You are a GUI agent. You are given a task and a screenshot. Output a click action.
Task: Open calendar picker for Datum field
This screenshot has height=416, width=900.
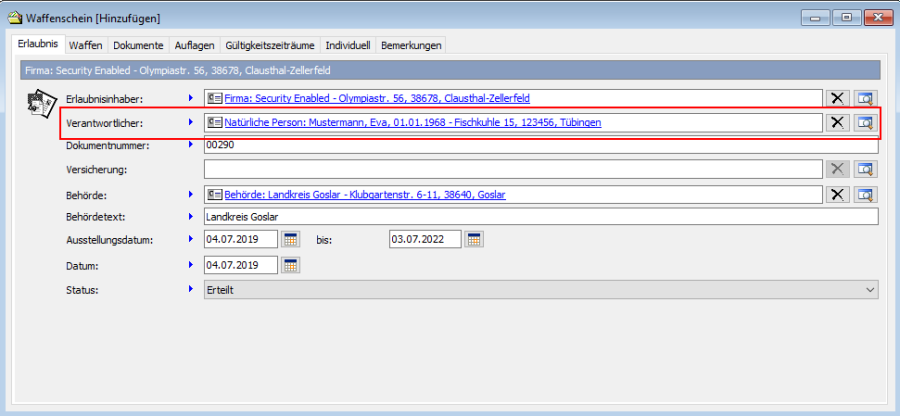(x=290, y=265)
